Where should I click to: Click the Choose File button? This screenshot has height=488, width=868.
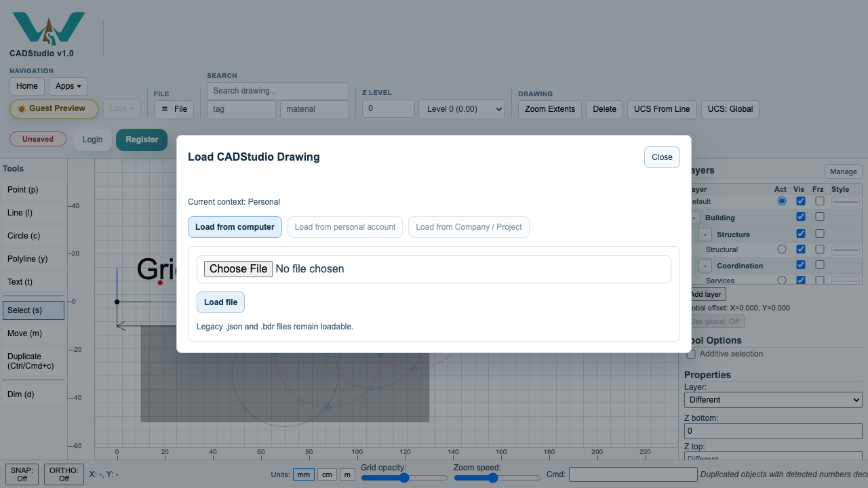tap(238, 269)
